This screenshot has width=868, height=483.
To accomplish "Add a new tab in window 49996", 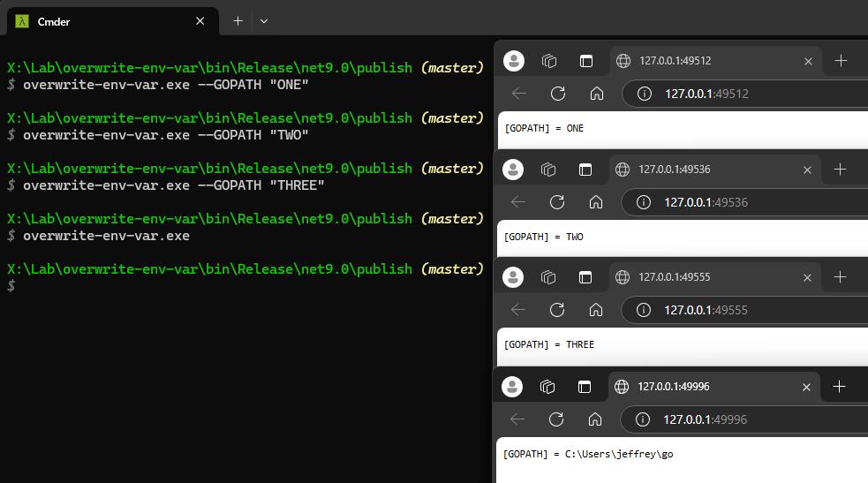I will (839, 386).
